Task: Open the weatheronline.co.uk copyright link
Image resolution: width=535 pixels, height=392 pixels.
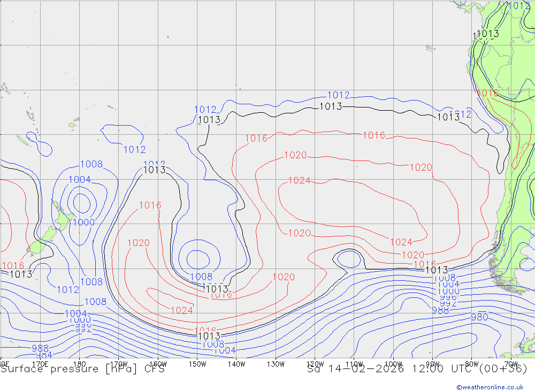Action: click(x=490, y=387)
